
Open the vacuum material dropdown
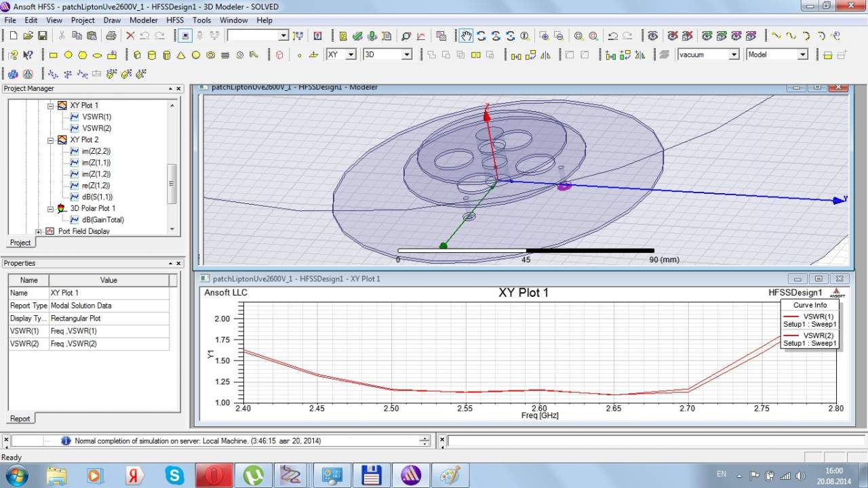(x=733, y=55)
